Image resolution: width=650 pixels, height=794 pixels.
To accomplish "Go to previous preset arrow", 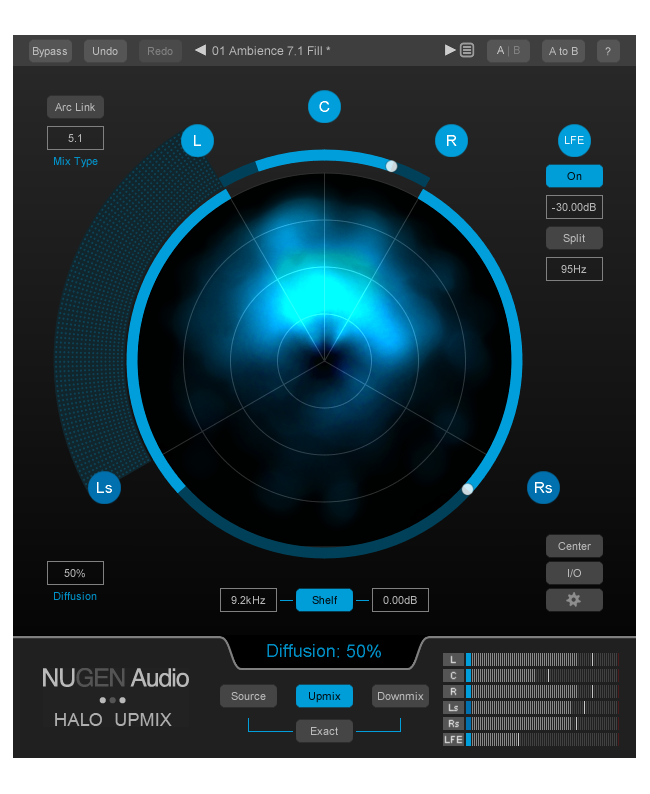I will [x=200, y=50].
